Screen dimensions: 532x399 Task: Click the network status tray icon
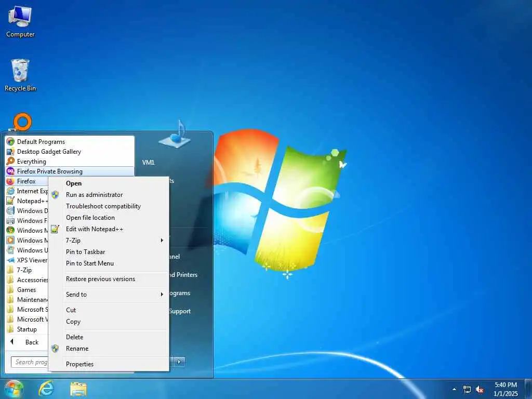click(x=467, y=390)
